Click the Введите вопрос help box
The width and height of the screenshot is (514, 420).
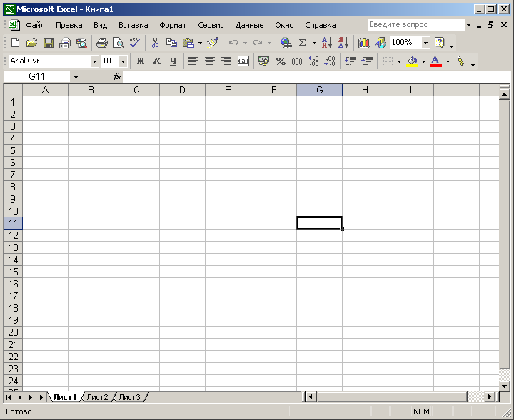415,25
